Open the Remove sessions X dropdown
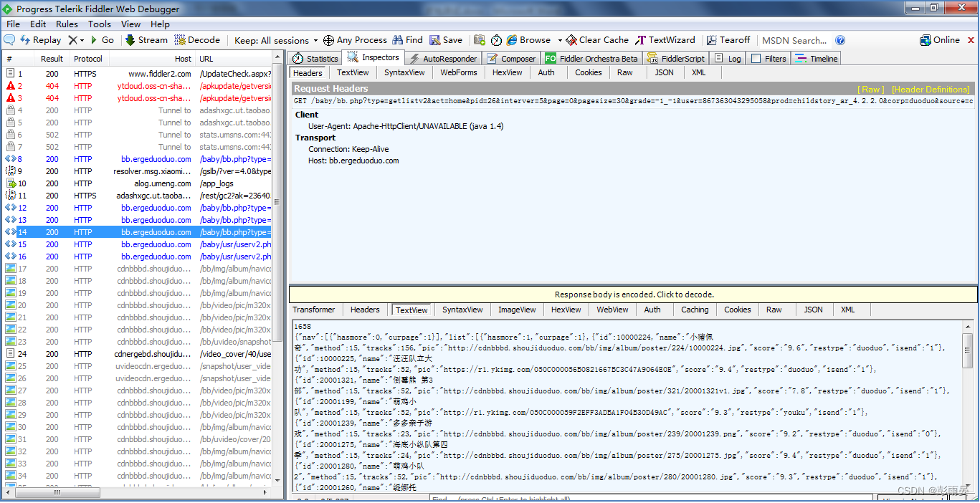 (77, 40)
